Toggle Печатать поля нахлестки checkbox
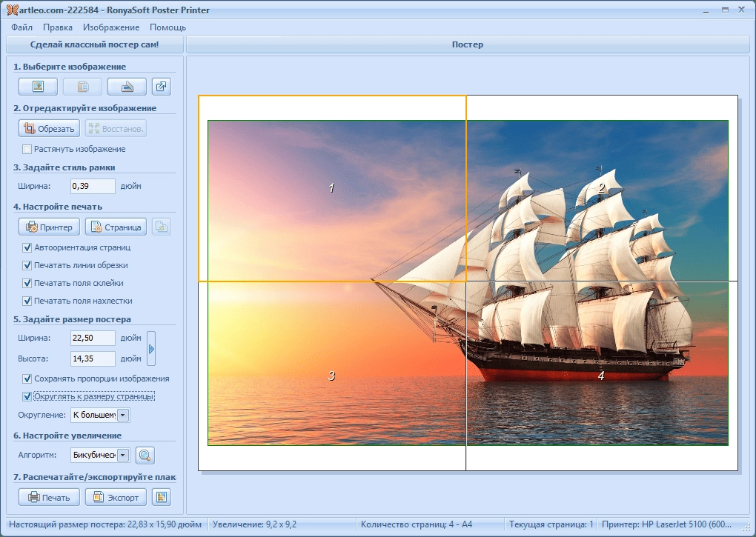 point(27,301)
